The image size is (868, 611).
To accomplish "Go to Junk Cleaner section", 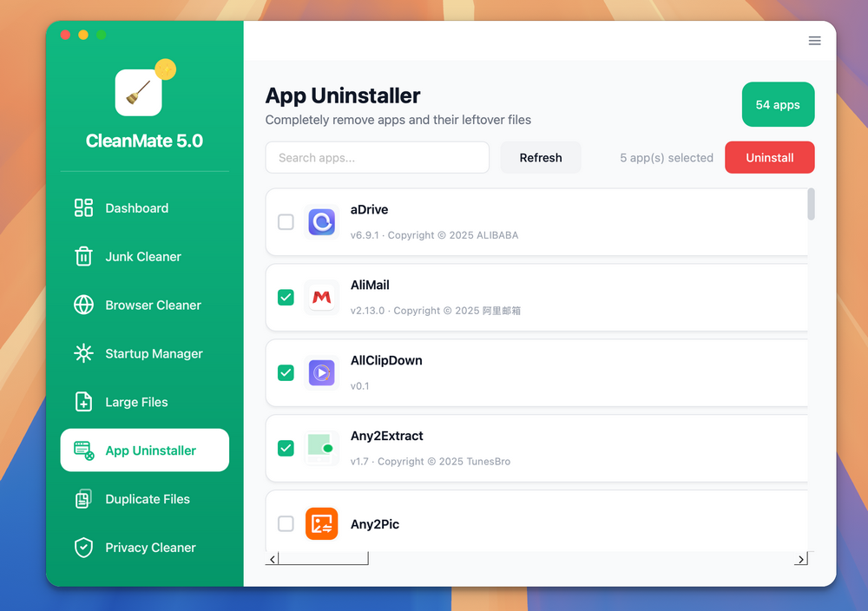I will (x=144, y=256).
